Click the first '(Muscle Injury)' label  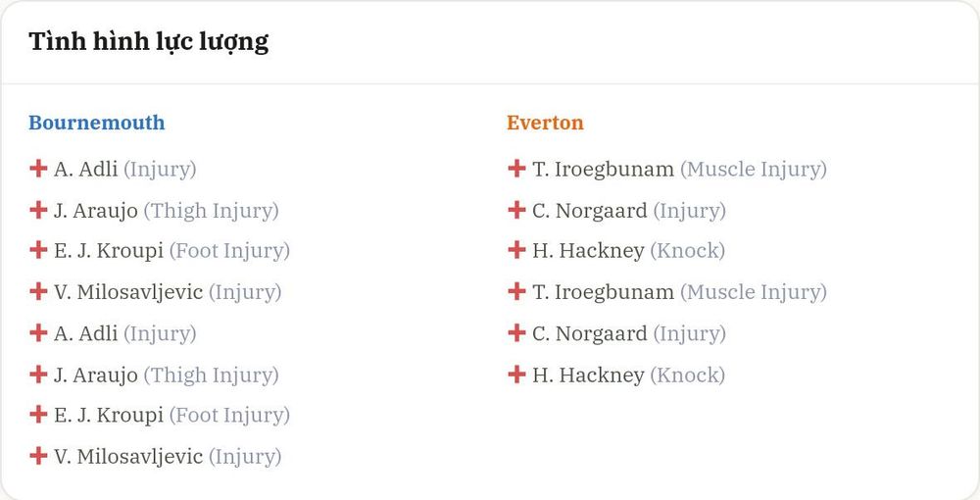tap(753, 170)
